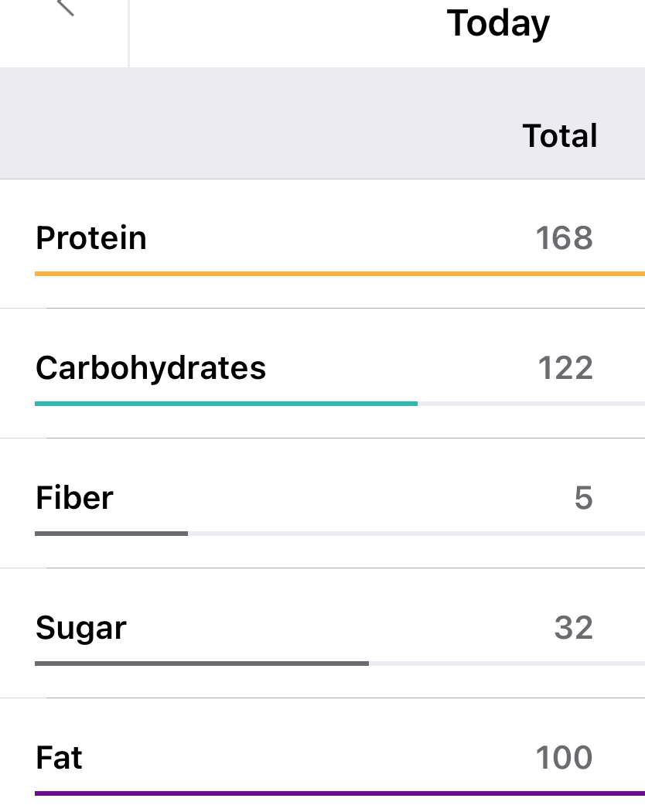This screenshot has height=812, width=645.
Task: Click the unfilled part of Carbohydrates bar
Action: point(531,404)
